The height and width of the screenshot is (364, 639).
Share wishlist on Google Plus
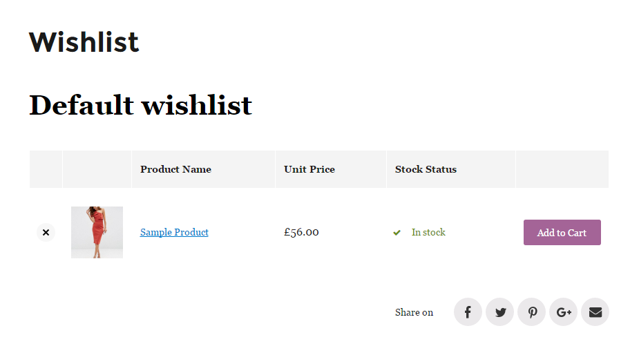point(563,312)
